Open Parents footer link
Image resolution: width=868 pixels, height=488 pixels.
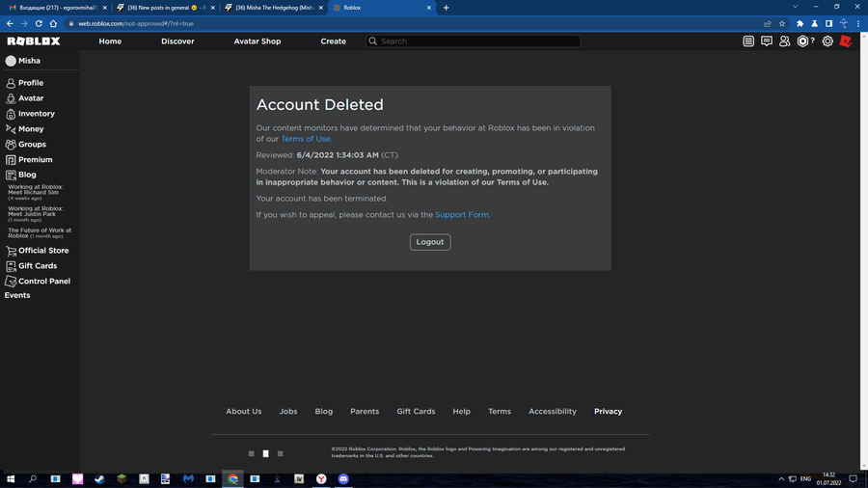click(x=365, y=411)
